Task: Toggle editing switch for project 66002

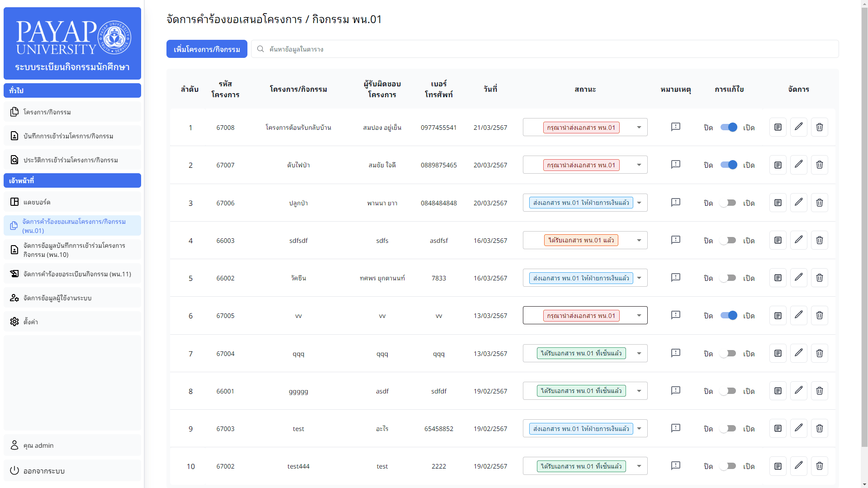Action: pos(729,278)
